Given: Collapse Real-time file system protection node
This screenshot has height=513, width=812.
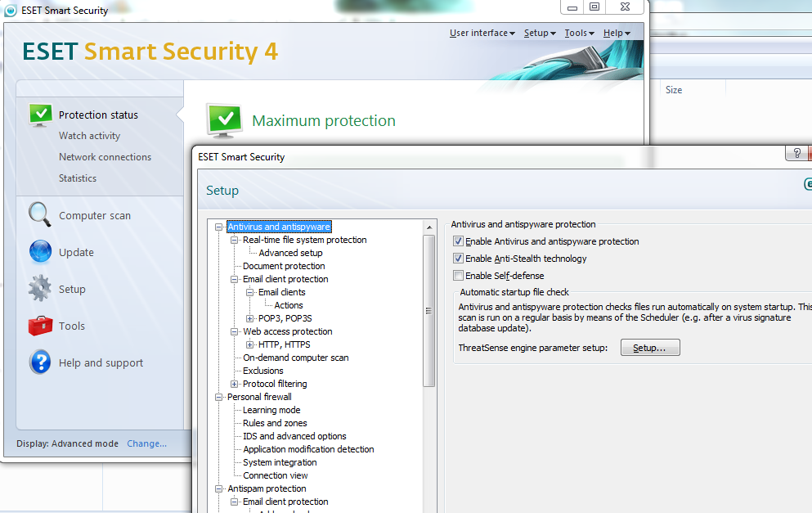Looking at the screenshot, I should [234, 240].
